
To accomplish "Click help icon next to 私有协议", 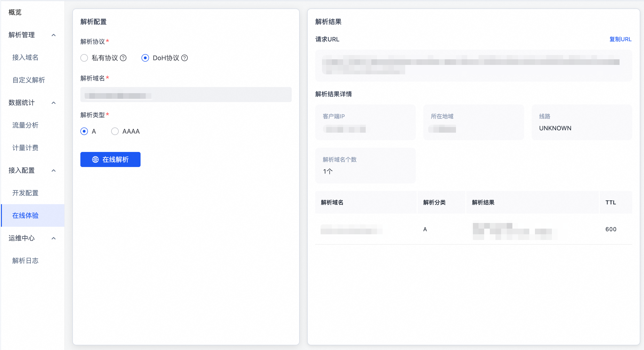I will click(123, 58).
